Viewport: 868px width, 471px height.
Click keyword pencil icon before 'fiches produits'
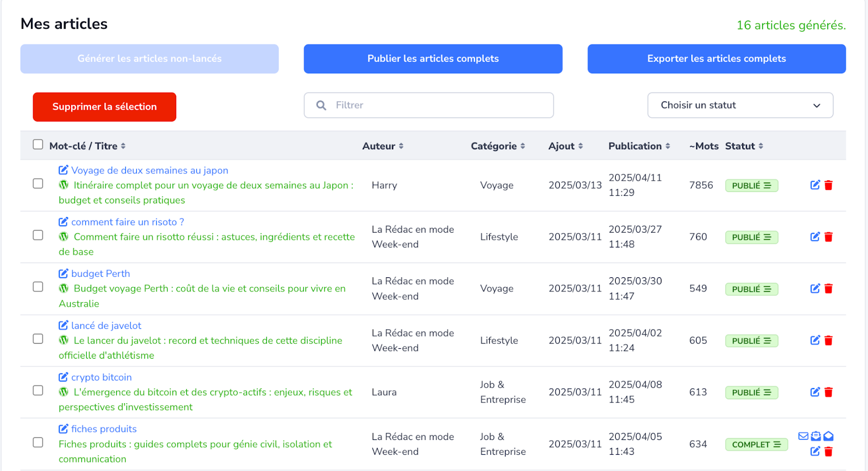(x=63, y=429)
